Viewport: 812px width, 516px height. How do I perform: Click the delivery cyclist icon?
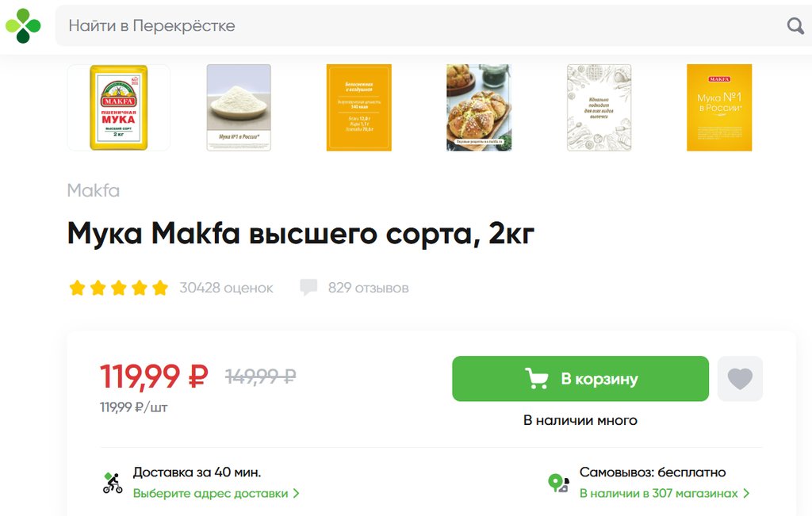pyautogui.click(x=112, y=483)
